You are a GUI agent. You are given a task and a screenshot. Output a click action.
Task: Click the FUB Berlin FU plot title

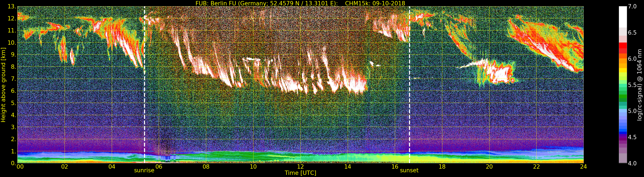[300, 3]
